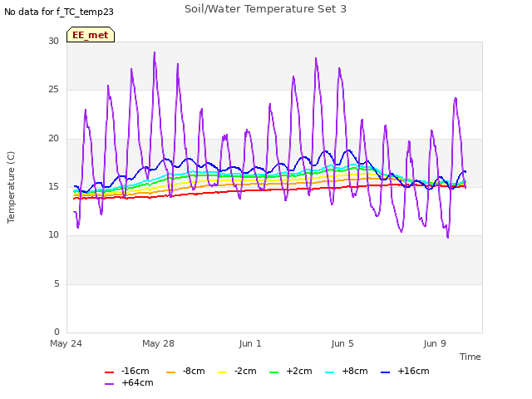Toggle the -2cm legend entry
Viewport: 532px width, 399px height.
click(237, 372)
